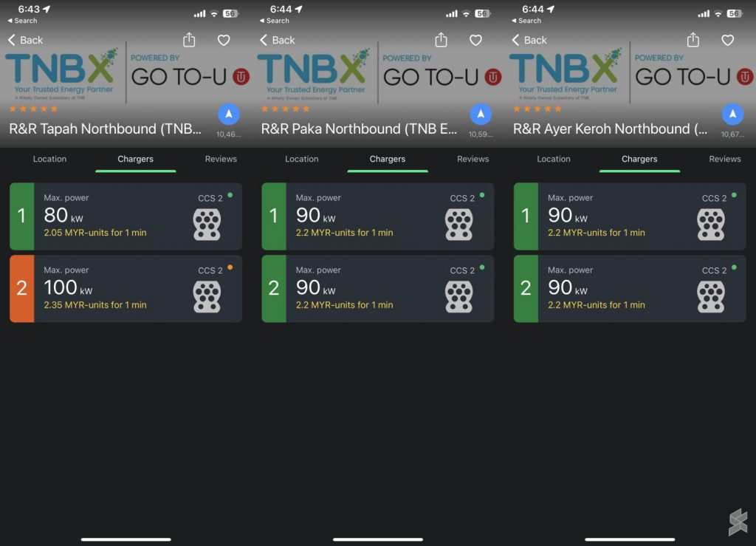The width and height of the screenshot is (756, 546).
Task: Favorite R&R Paka Northbound with the heart
Action: click(x=476, y=40)
